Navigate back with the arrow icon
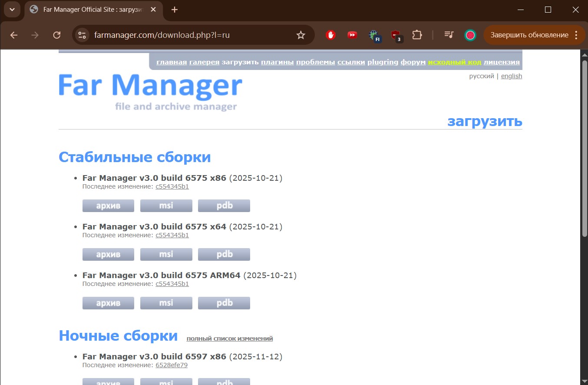 [13, 35]
